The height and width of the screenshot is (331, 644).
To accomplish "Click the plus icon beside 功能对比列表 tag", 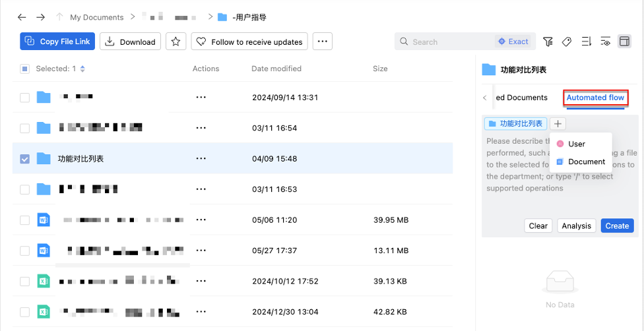I will point(558,123).
